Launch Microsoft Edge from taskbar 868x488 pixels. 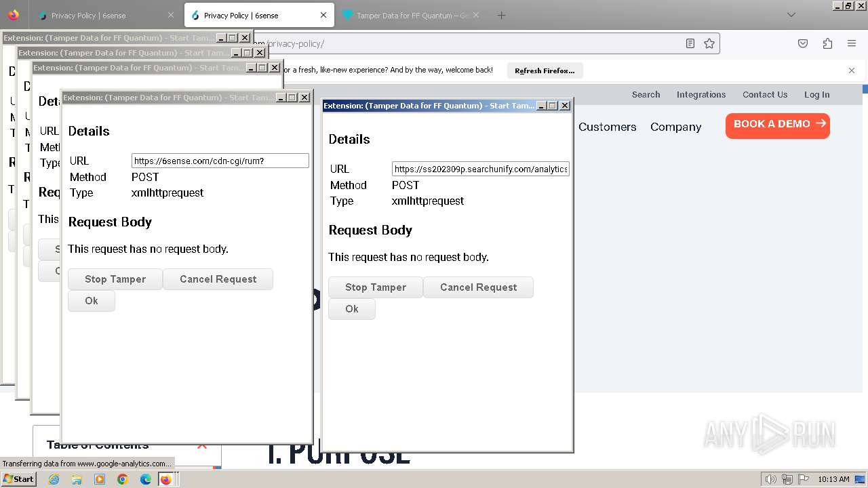(x=146, y=479)
